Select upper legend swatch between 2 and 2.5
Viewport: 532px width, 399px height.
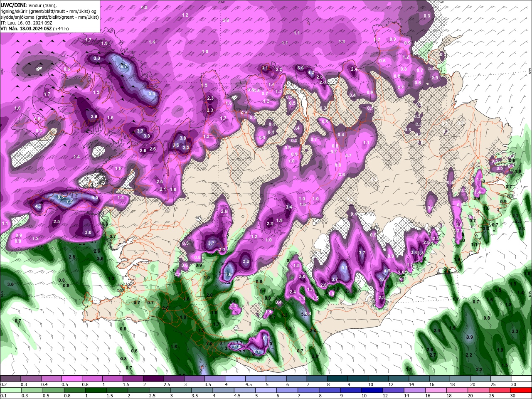click(153, 379)
